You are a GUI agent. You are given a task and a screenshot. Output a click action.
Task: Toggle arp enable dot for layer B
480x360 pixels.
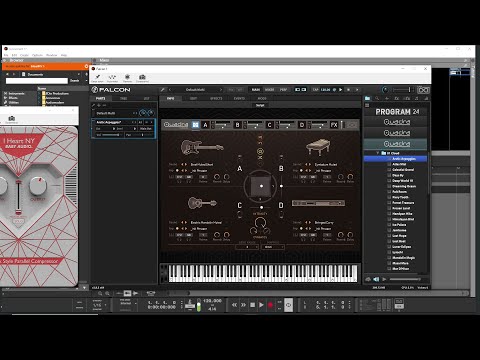pyautogui.click(x=301, y=171)
